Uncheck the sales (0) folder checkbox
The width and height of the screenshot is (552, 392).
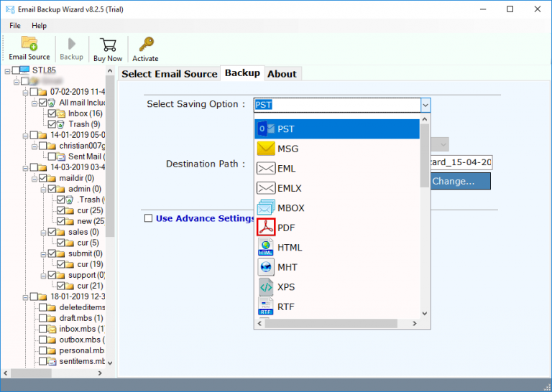52,232
